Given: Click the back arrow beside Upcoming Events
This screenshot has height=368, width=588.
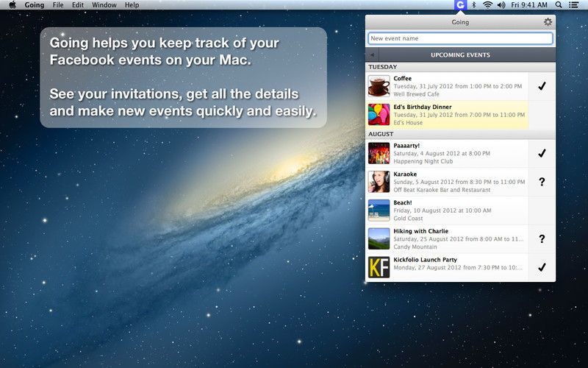Looking at the screenshot, I should pos(372,54).
